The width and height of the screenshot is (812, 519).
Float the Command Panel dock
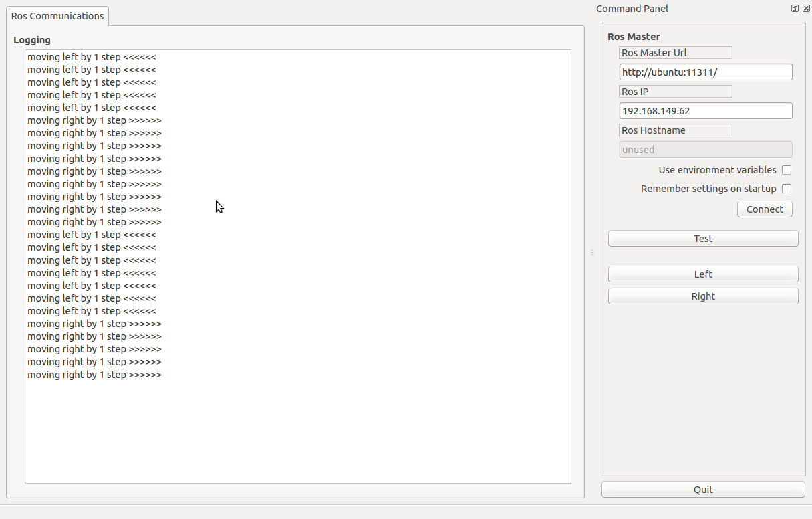pyautogui.click(x=795, y=9)
